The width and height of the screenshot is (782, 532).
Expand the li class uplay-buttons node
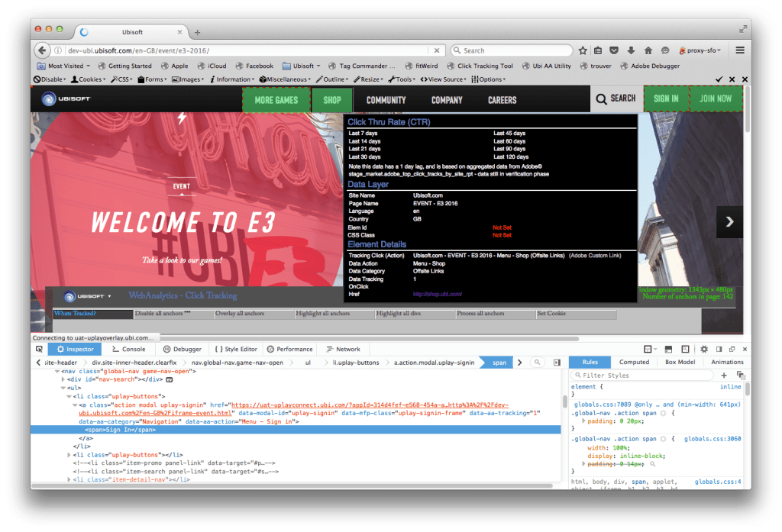70,455
